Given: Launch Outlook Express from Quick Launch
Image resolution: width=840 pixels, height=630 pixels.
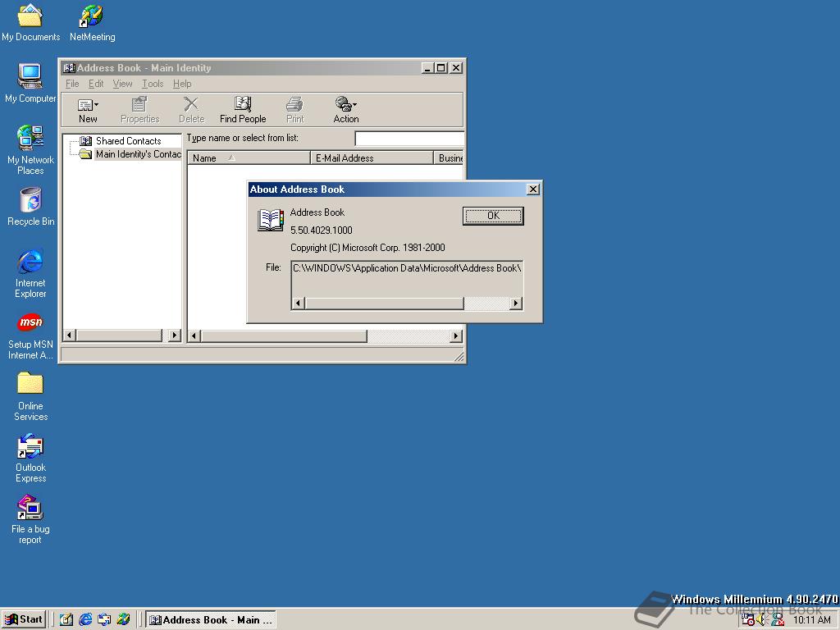Looking at the screenshot, I should 104,619.
